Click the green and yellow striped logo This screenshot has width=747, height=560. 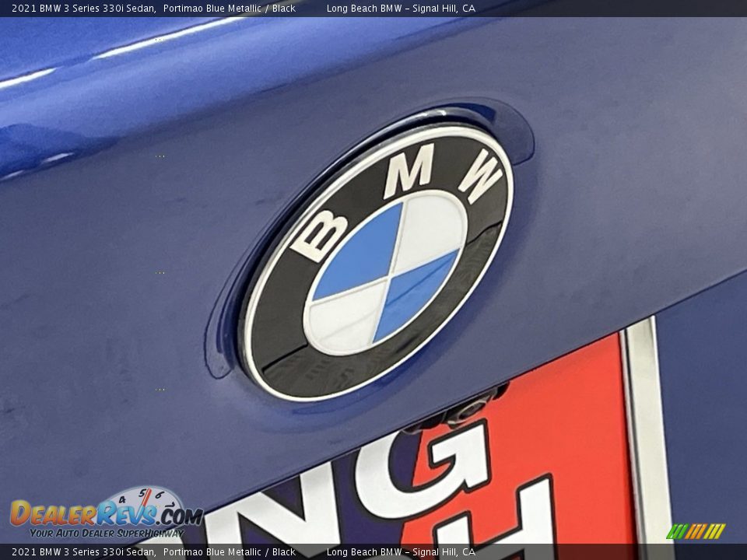(x=696, y=531)
